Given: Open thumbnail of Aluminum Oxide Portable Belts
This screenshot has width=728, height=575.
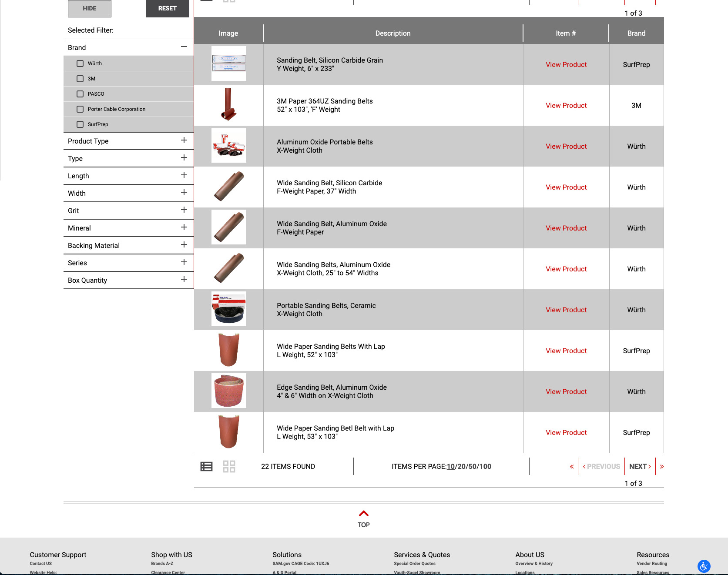Looking at the screenshot, I should click(229, 145).
